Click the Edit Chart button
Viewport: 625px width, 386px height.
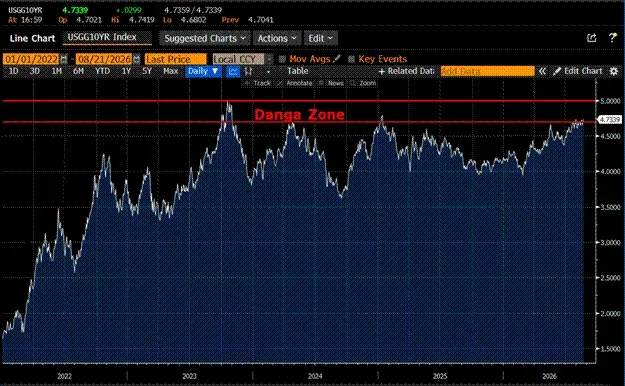pos(578,71)
